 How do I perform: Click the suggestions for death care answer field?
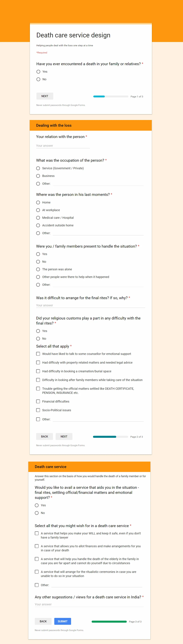point(89,604)
